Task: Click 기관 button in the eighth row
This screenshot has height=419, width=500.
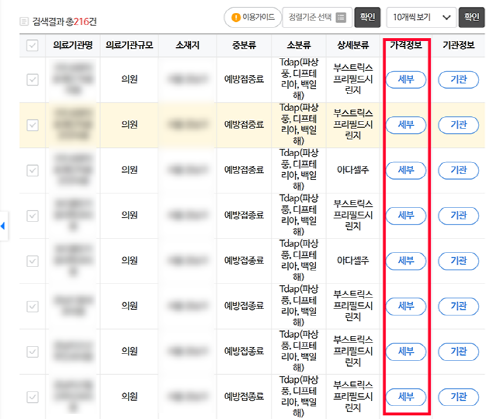Action: 458,397
